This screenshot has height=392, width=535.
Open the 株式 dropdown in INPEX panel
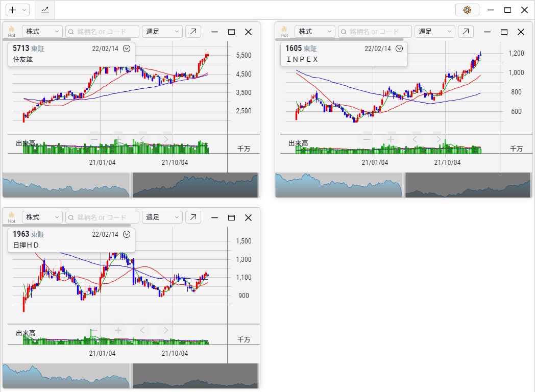[x=315, y=32]
